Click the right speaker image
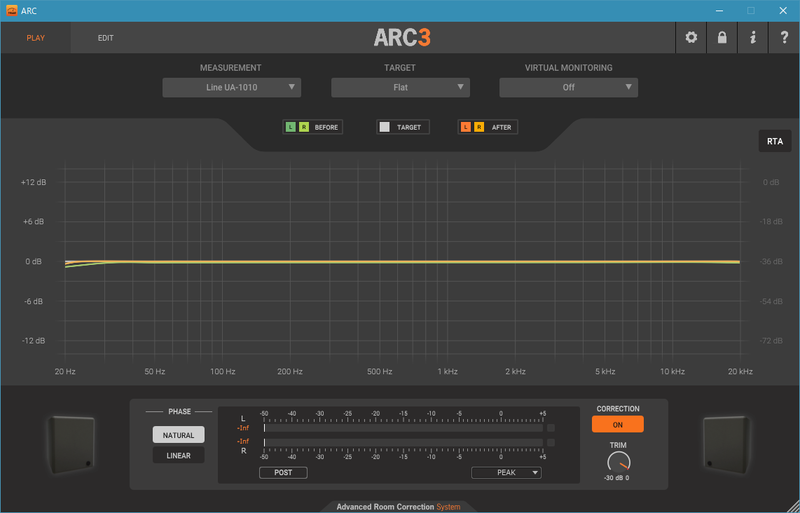This screenshot has height=513, width=800. click(x=726, y=445)
